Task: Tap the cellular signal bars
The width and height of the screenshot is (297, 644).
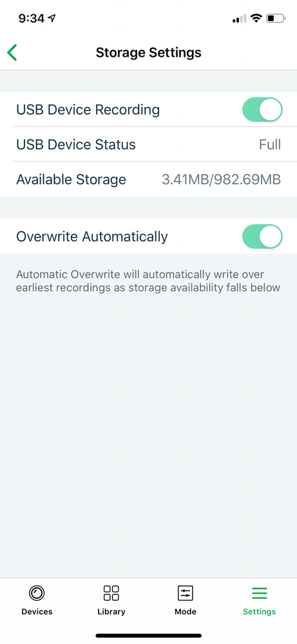Action: pyautogui.click(x=240, y=19)
